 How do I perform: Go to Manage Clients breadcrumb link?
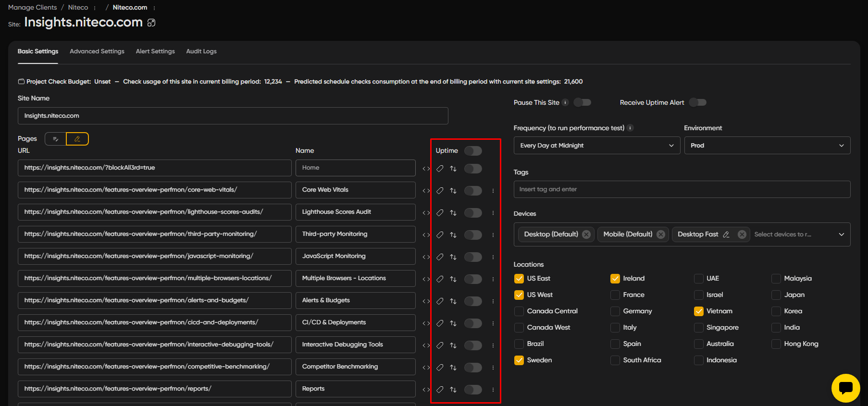coord(32,7)
